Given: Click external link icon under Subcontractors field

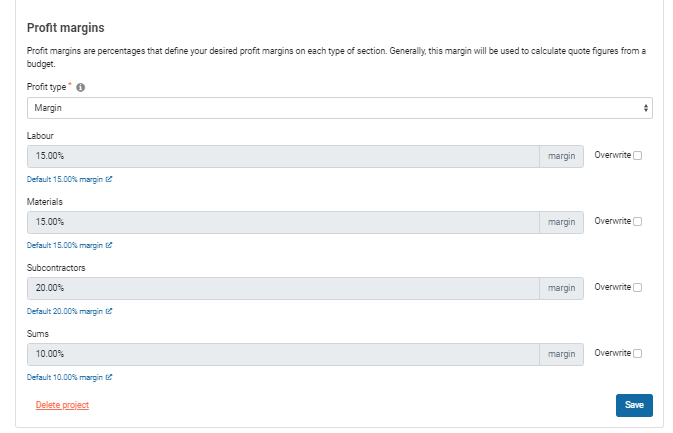Looking at the screenshot, I should click(109, 311).
